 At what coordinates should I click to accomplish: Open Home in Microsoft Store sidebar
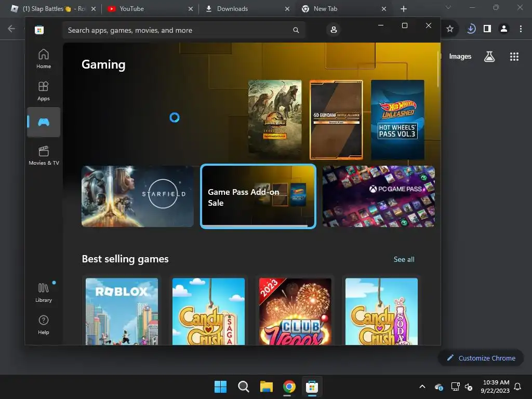click(44, 59)
